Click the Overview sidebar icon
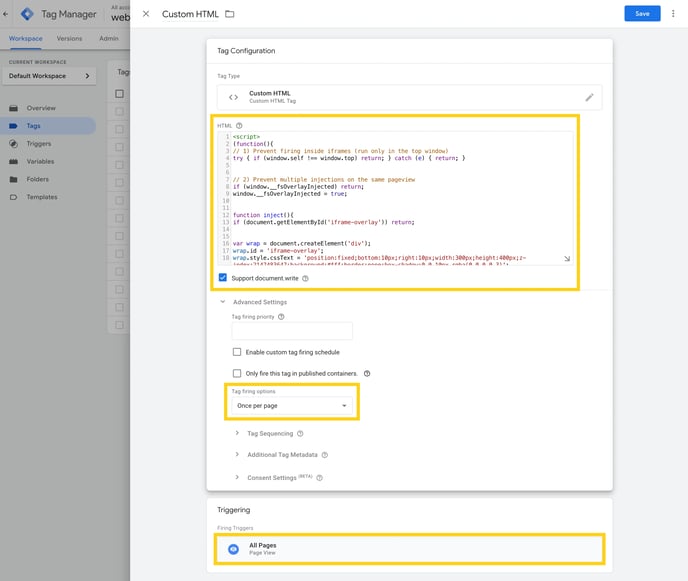Viewport: 688px width, 581px height. (x=14, y=108)
